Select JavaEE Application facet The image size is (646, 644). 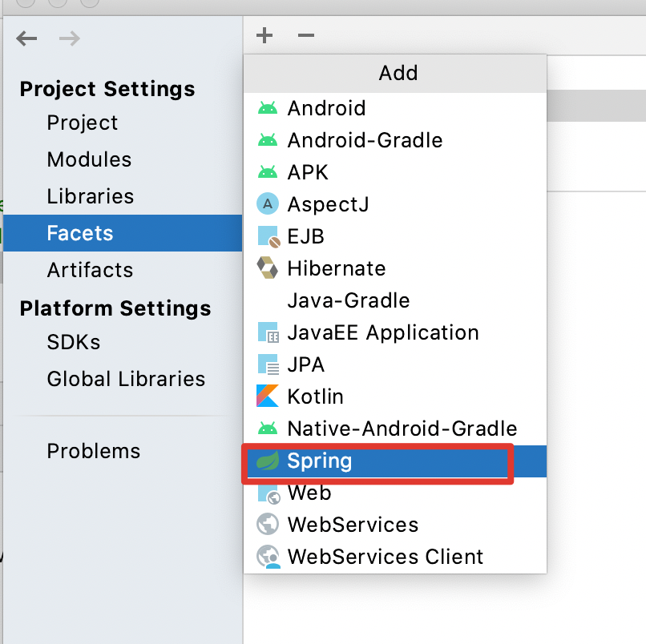pyautogui.click(x=382, y=332)
